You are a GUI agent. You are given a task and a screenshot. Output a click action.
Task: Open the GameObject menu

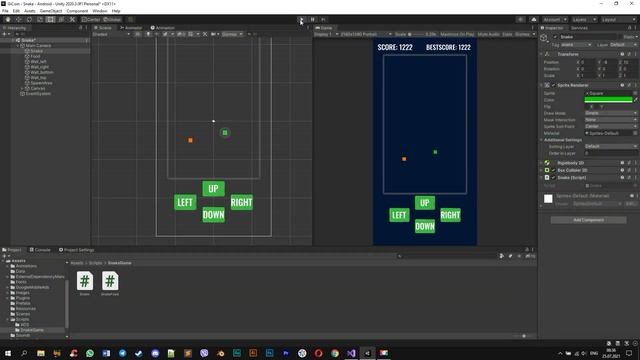tap(51, 11)
